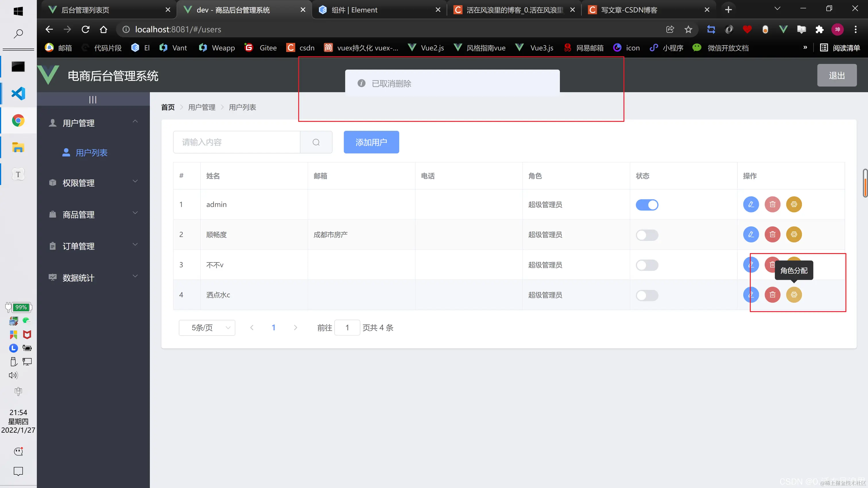Turn off the admin status switch
The width and height of the screenshot is (868, 488).
pos(647,205)
